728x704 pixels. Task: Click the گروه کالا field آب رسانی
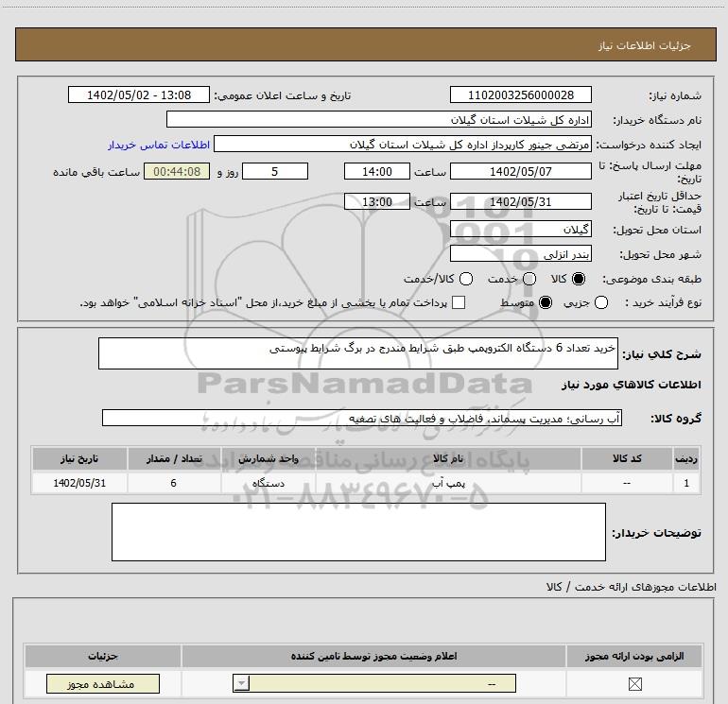point(362,418)
